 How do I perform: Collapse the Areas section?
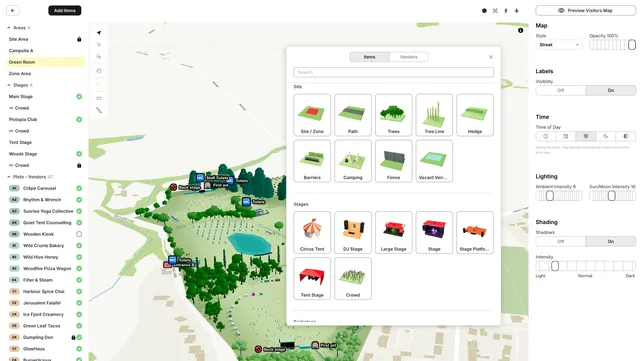coord(9,28)
